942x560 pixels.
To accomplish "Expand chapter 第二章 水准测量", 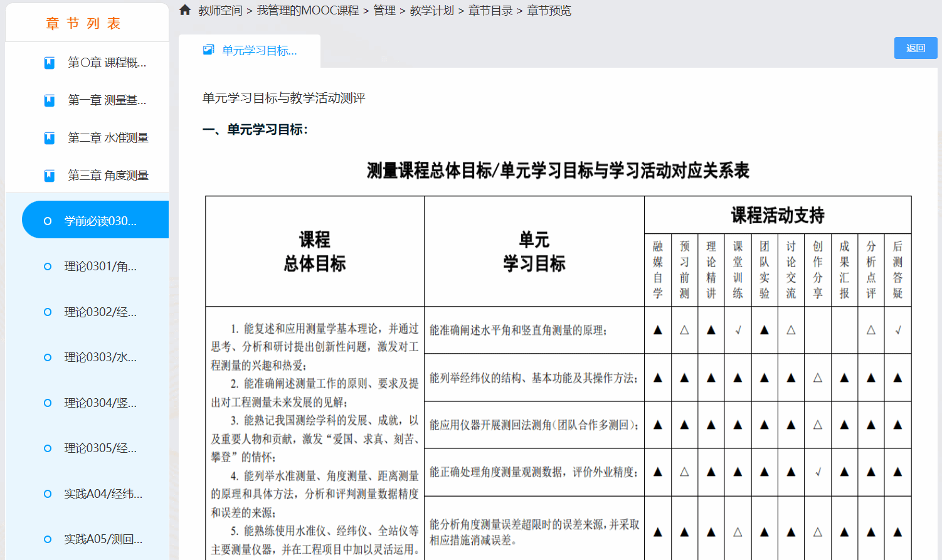I will point(108,138).
